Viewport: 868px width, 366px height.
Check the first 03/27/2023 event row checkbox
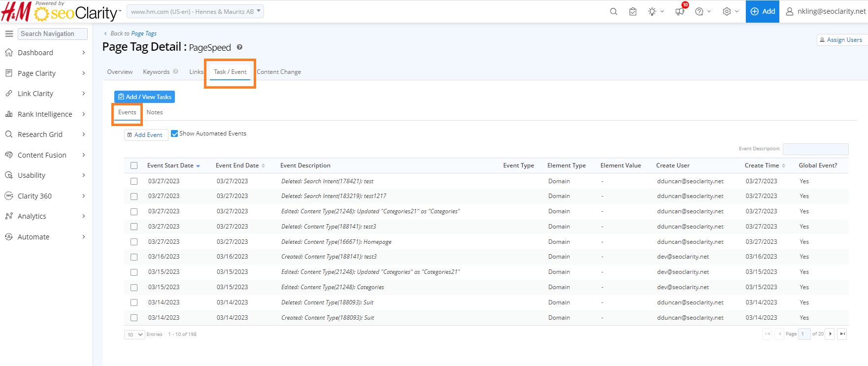134,181
